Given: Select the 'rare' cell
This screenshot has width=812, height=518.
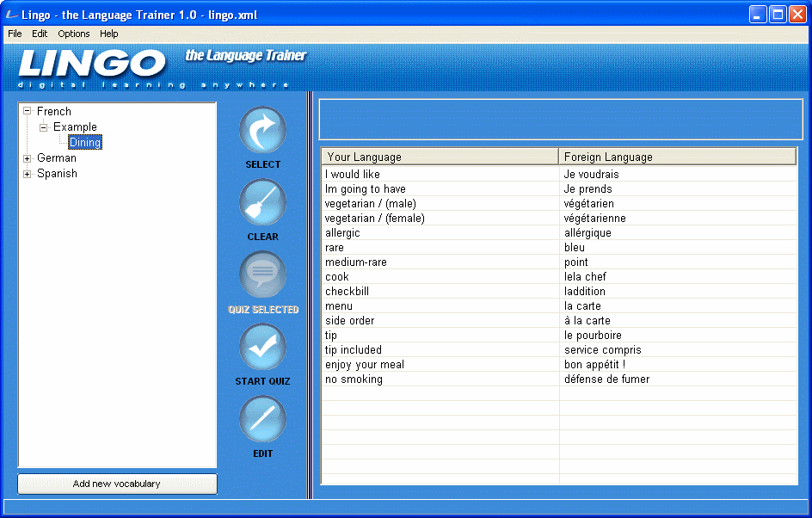Looking at the screenshot, I should 440,248.
